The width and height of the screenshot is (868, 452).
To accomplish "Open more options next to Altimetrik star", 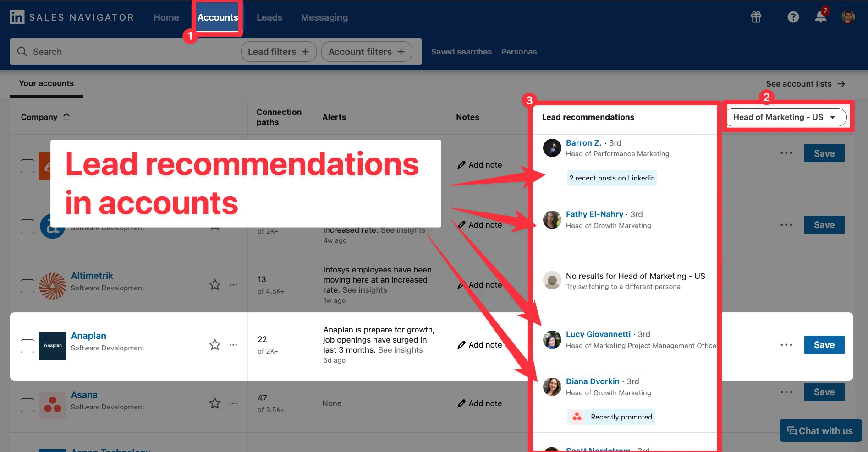I will 233,285.
